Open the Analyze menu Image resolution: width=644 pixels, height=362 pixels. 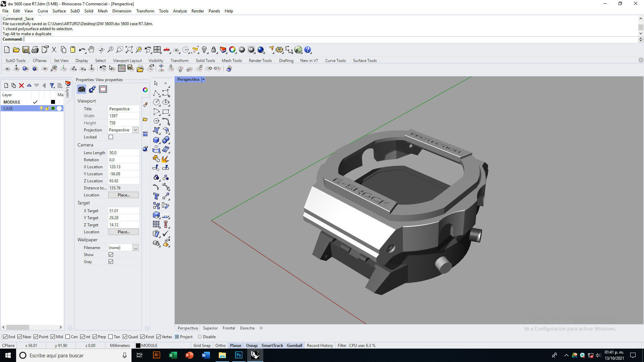pyautogui.click(x=180, y=11)
